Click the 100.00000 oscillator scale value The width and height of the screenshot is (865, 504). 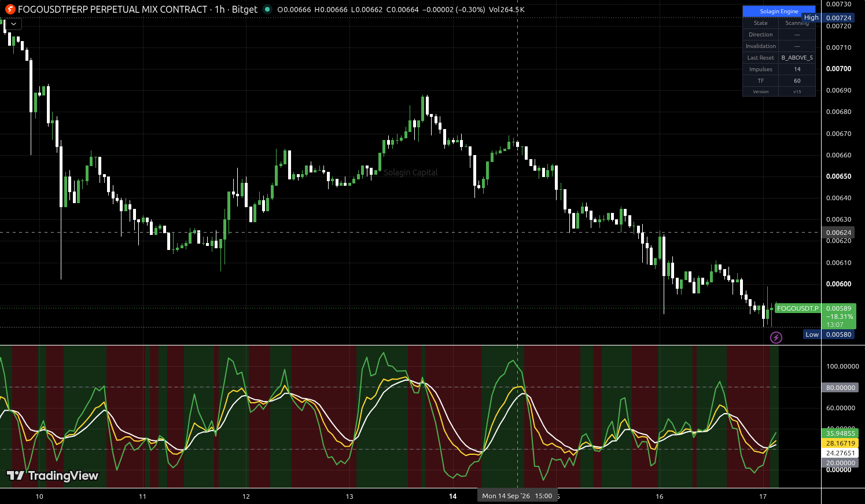pos(842,366)
